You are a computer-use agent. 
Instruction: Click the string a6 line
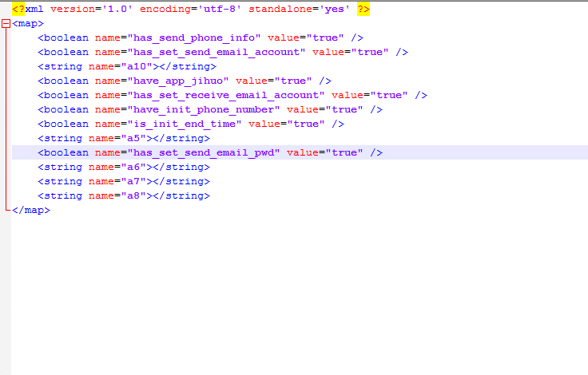coord(124,167)
